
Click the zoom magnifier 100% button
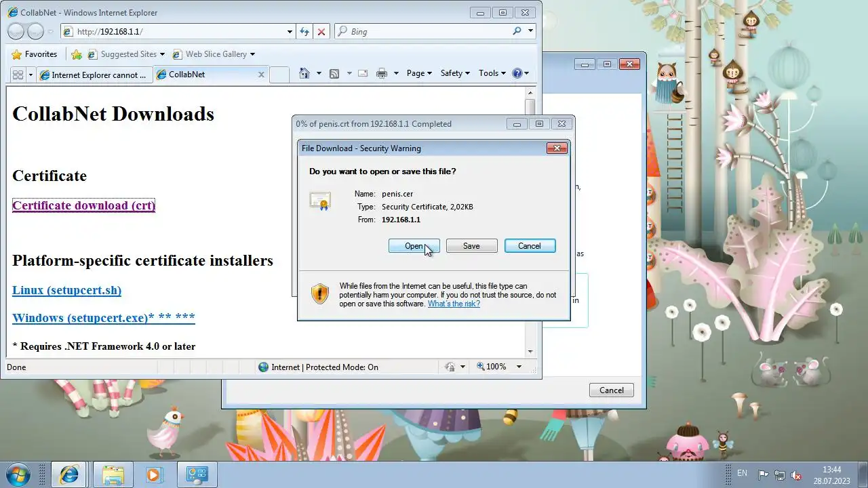[492, 367]
